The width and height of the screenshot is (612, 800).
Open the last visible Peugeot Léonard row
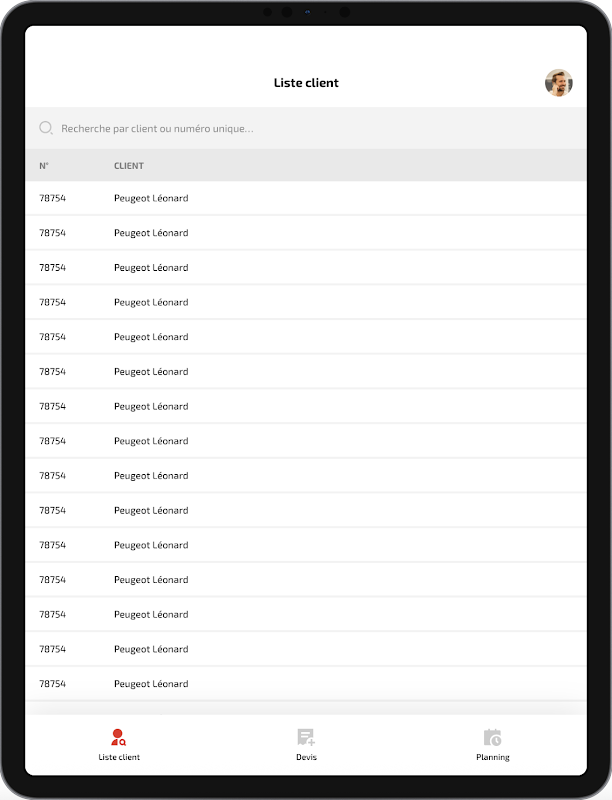(306, 684)
